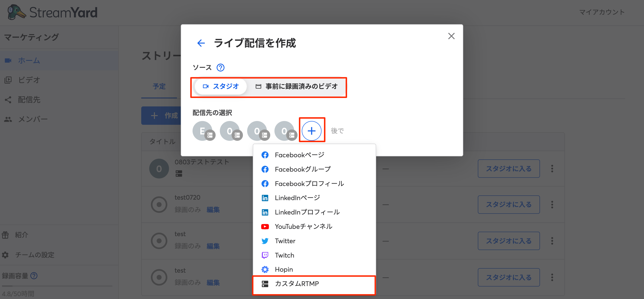Viewport: 644px width, 299px height.
Task: Select カスタムRTMP destination entry
Action: (x=314, y=284)
